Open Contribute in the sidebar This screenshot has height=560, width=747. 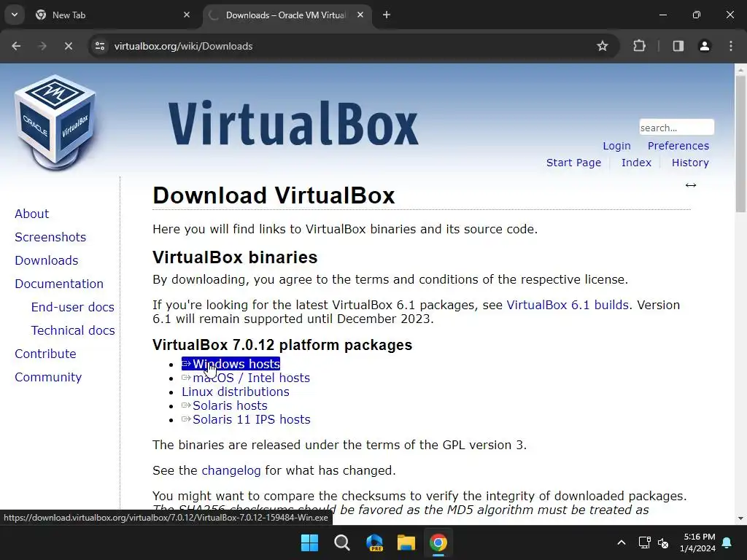click(45, 354)
